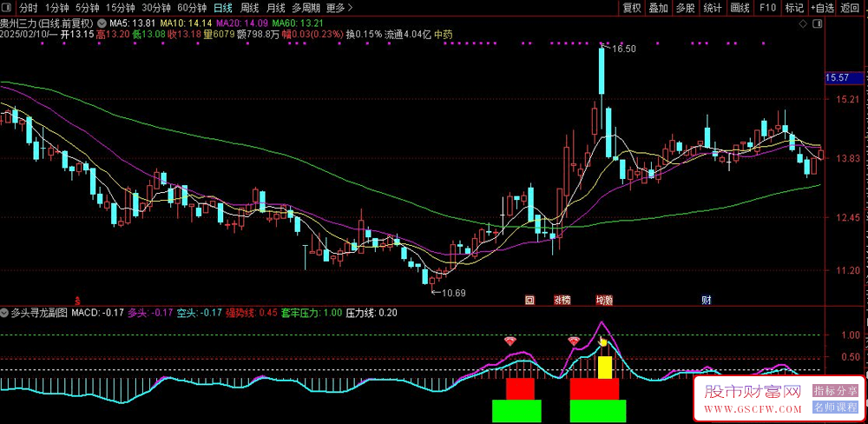Select the 周线 weekly tab
Viewport: 868px width, 424px height.
(x=250, y=8)
